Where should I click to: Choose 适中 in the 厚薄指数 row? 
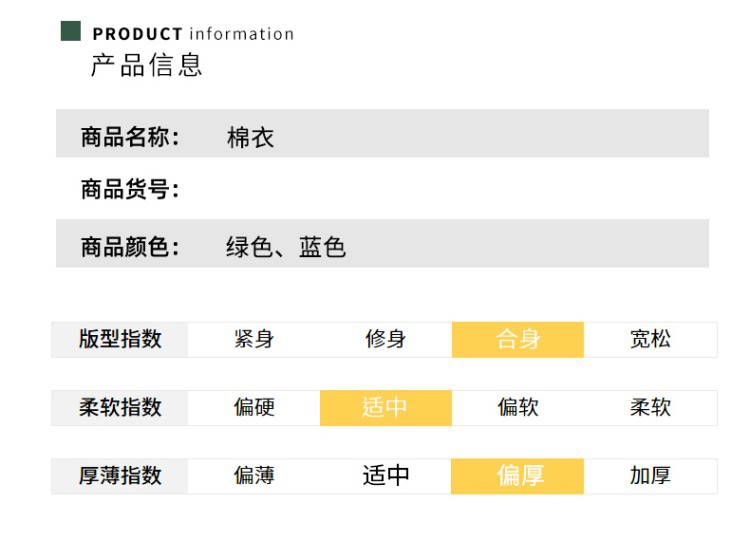click(386, 476)
